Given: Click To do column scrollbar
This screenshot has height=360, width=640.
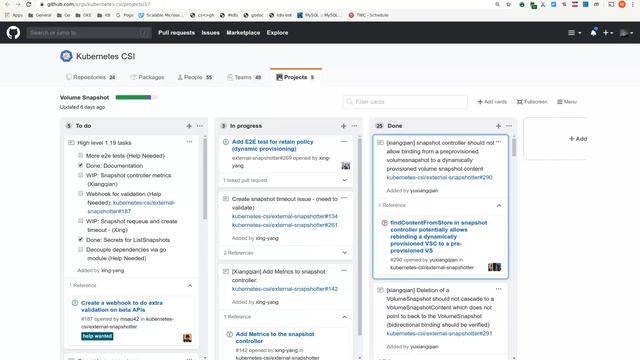Looking at the screenshot, I should pyautogui.click(x=205, y=178).
